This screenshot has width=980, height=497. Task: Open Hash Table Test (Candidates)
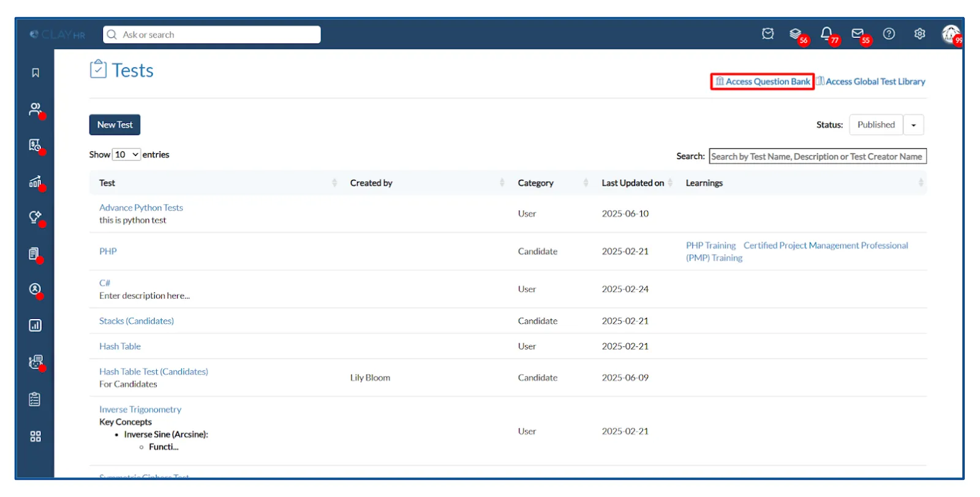tap(154, 372)
